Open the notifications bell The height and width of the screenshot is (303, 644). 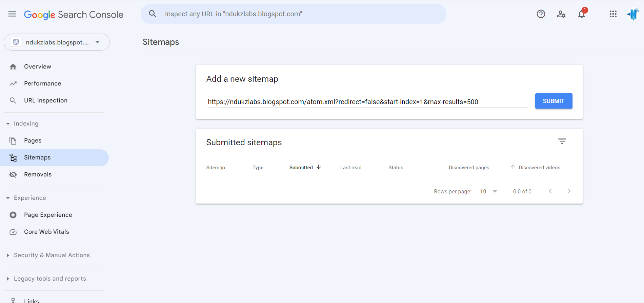coord(582,14)
